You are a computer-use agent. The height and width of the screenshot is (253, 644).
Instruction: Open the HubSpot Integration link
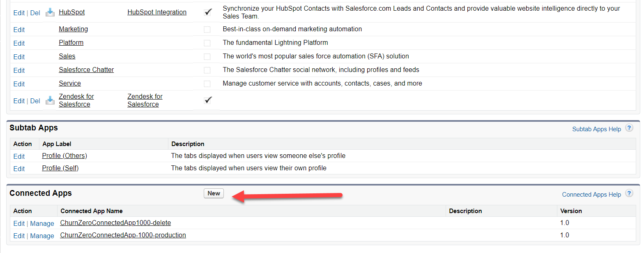[x=157, y=12]
